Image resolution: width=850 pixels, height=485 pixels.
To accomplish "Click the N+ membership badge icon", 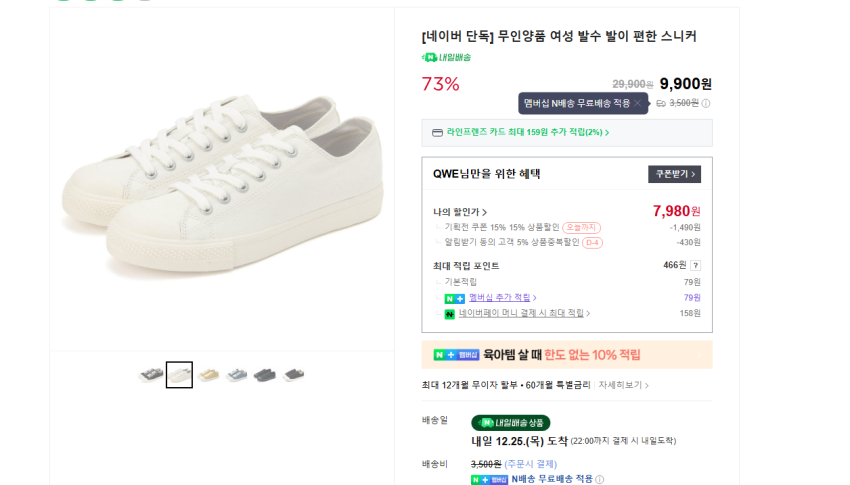I will (455, 298).
